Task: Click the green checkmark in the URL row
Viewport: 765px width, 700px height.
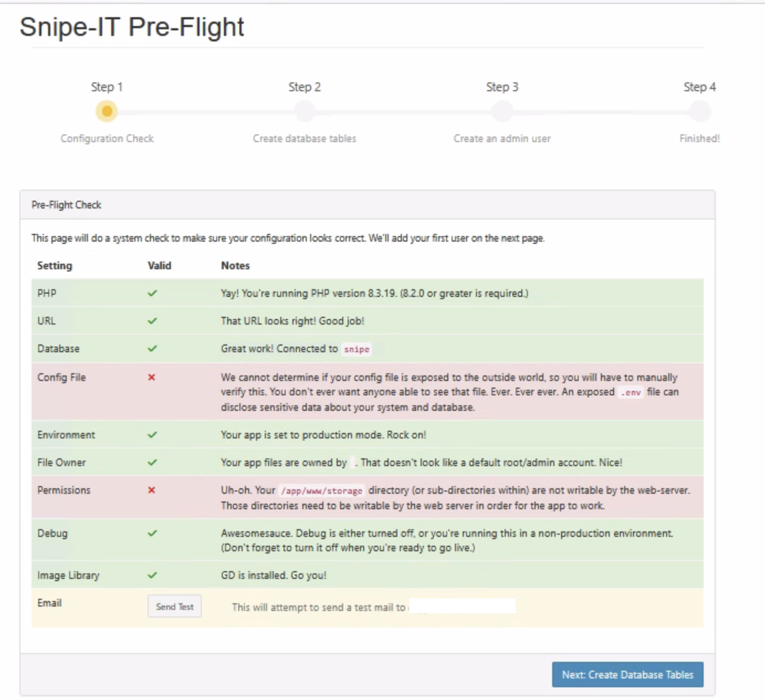Action: click(x=152, y=321)
